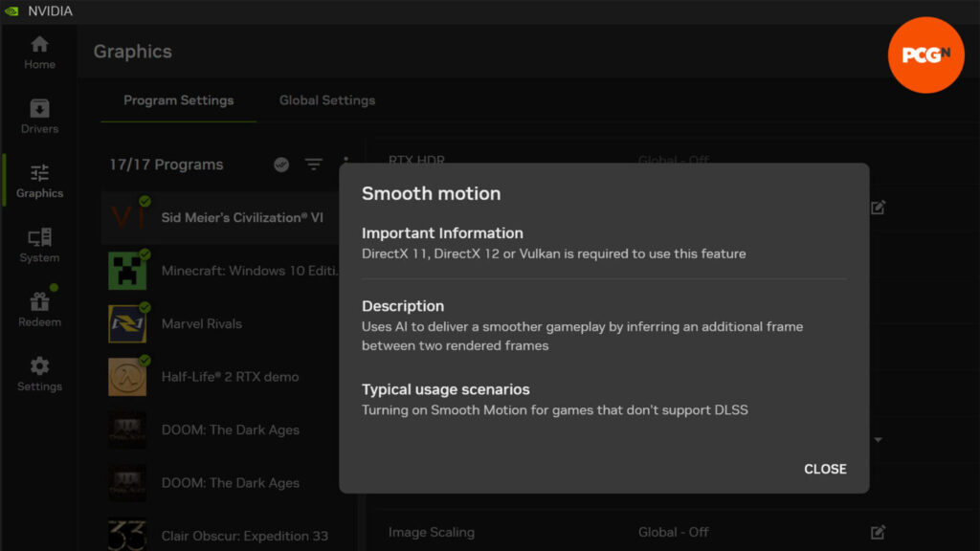Select Marvel Rivals in program list

pyautogui.click(x=220, y=323)
